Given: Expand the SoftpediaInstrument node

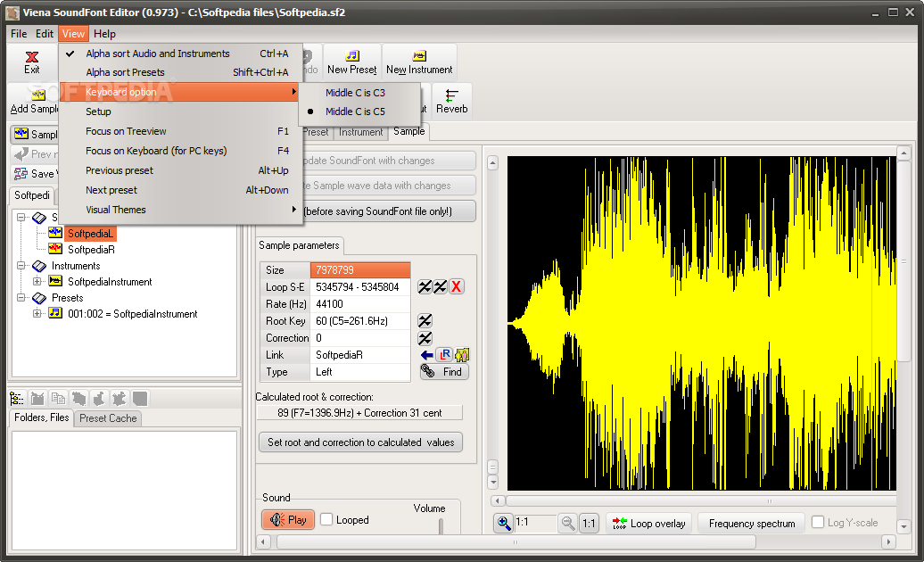Looking at the screenshot, I should pyautogui.click(x=37, y=282).
